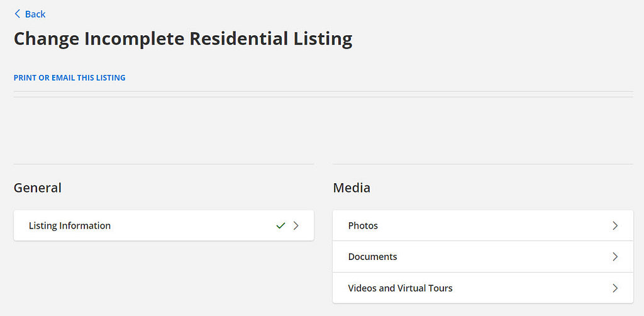The width and height of the screenshot is (644, 316).
Task: Click the chevron beside Videos and Virtual Tours
Action: pyautogui.click(x=615, y=288)
